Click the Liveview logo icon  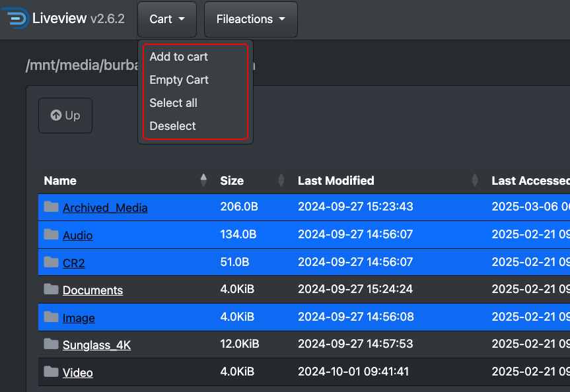17,18
